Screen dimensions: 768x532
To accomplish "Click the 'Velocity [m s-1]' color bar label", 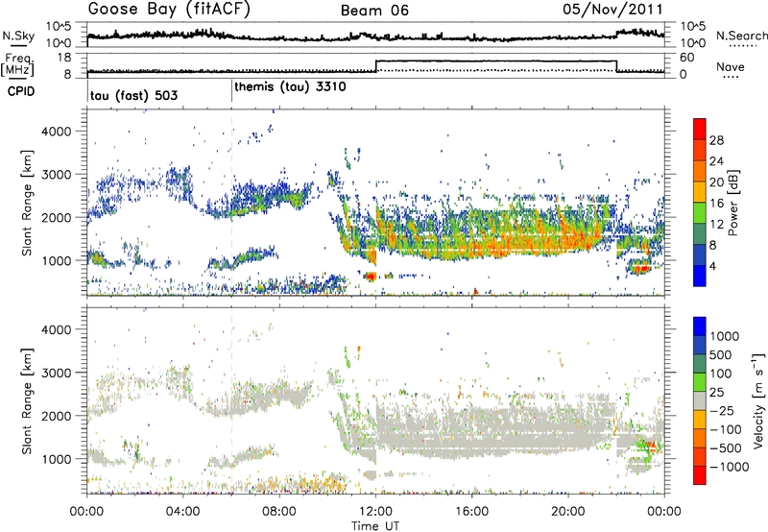I will pos(758,400).
